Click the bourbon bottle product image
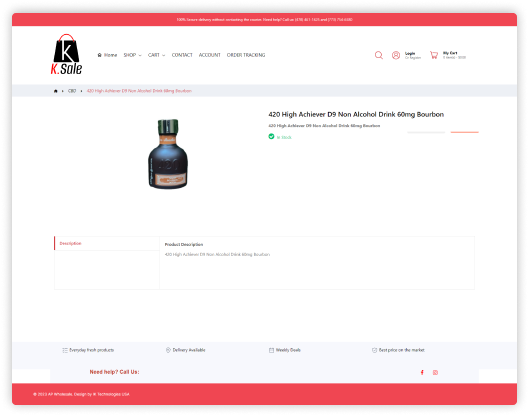The width and height of the screenshot is (529, 416). click(168, 154)
